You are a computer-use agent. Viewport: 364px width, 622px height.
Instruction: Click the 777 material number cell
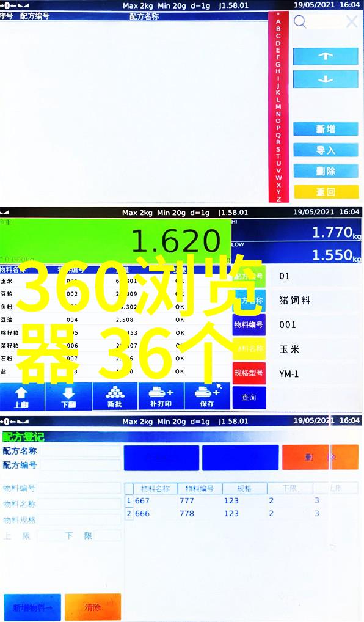pos(187,500)
